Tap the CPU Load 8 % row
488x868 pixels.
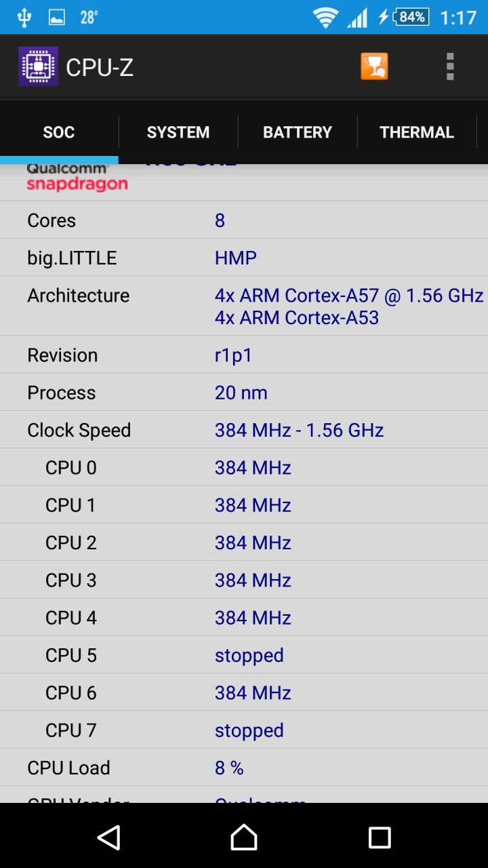click(244, 768)
